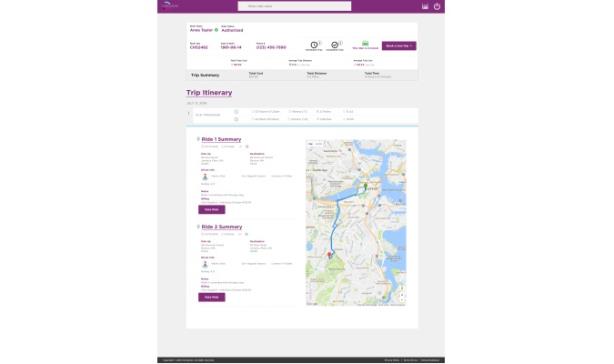The width and height of the screenshot is (614, 364).
Task: Click the clock scheduled trips icon
Action: (x=314, y=45)
